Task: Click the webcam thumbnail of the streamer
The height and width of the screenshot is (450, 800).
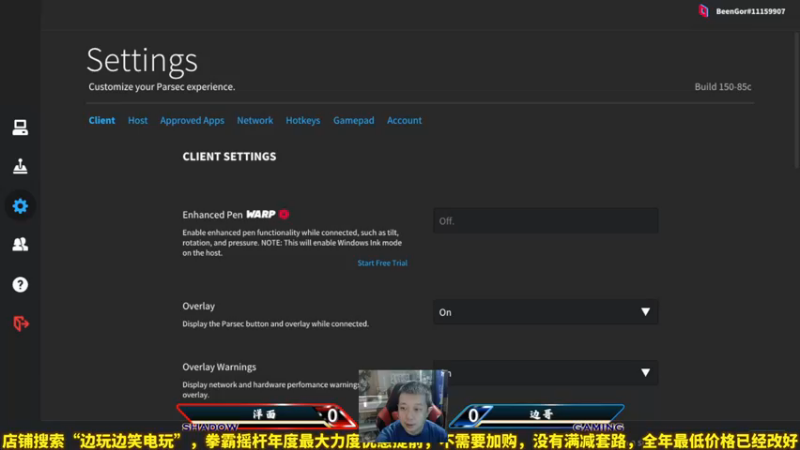Action: tap(403, 406)
